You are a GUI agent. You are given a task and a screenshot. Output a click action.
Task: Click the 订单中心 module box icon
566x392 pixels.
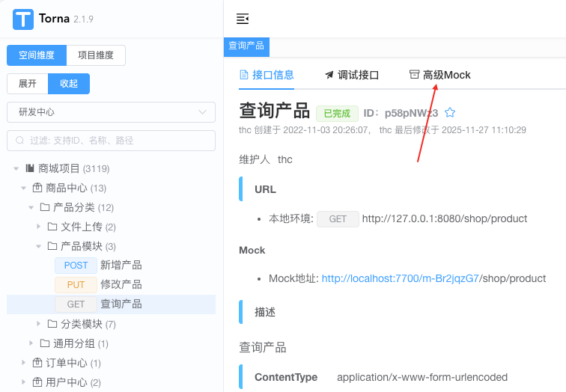point(37,362)
